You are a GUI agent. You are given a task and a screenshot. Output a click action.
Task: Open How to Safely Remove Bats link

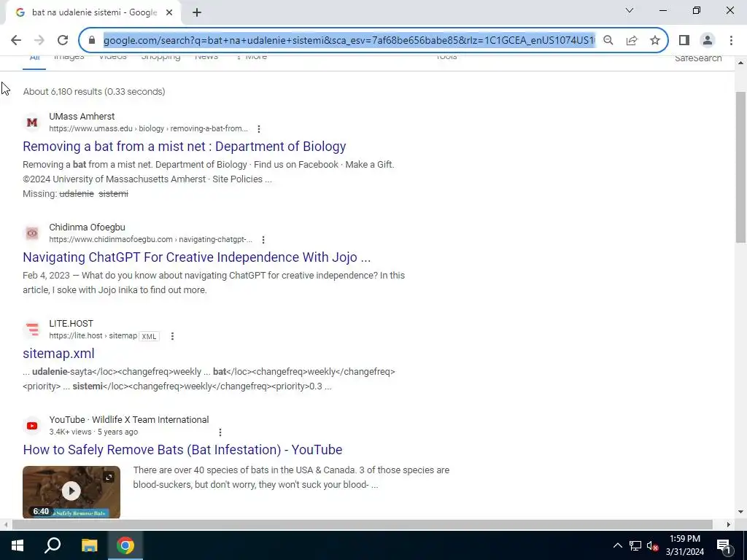coord(182,449)
